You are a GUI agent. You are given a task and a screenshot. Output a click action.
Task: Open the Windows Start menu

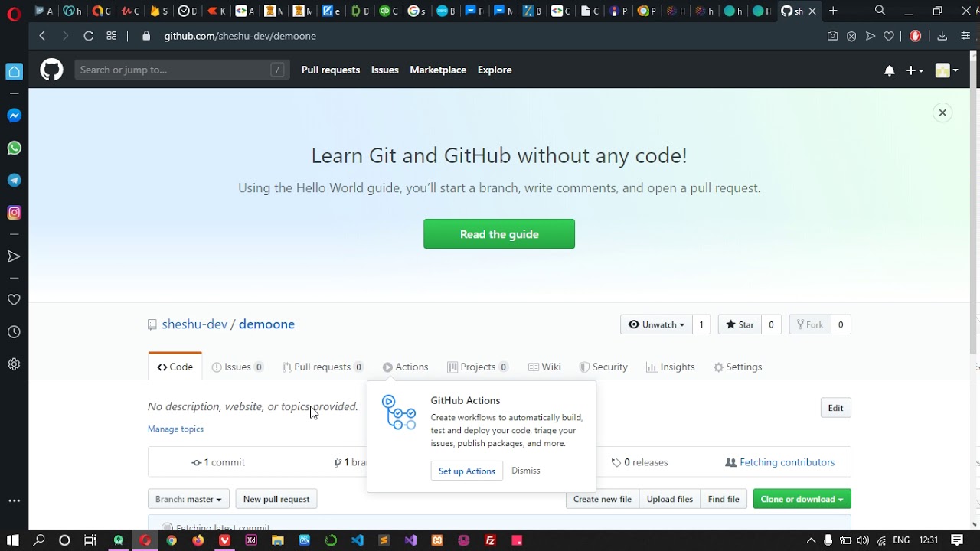(x=13, y=540)
